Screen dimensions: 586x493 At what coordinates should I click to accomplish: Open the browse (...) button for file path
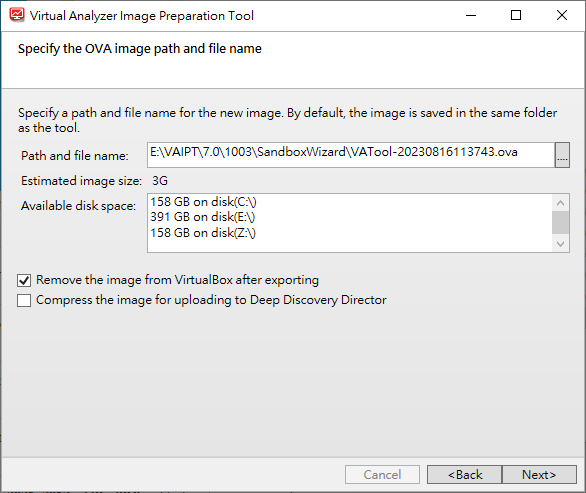pyautogui.click(x=562, y=155)
